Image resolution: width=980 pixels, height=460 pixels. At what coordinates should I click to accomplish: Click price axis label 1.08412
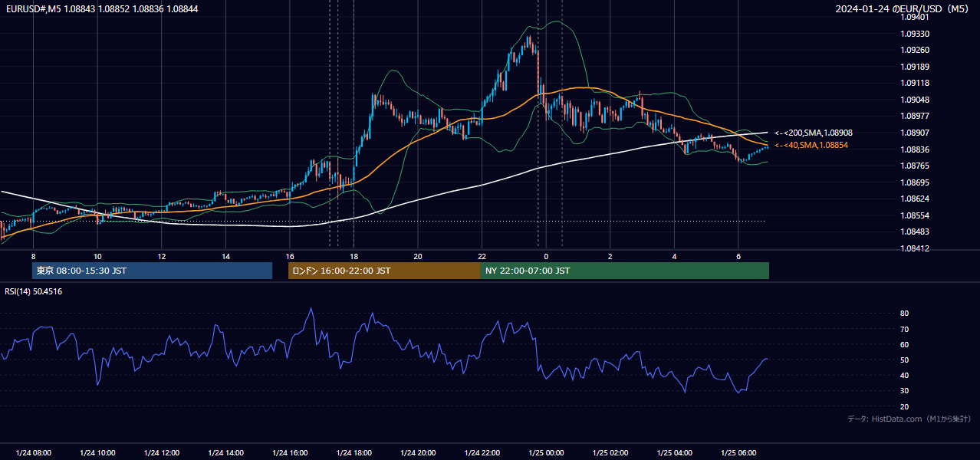914,248
